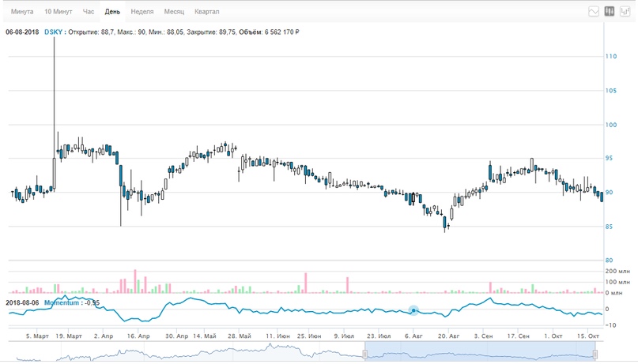Click the lowest candle near 20 Авг
638x364 pixels.
446,223
